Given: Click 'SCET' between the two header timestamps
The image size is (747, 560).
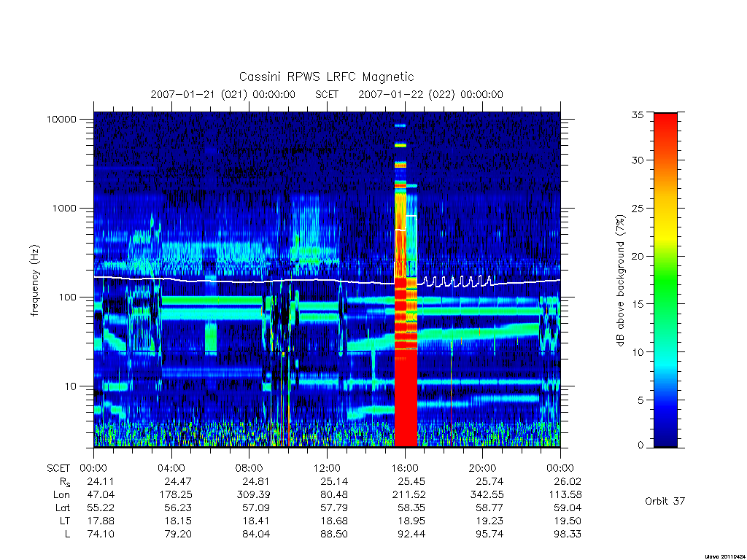Looking at the screenshot, I should tap(327, 94).
